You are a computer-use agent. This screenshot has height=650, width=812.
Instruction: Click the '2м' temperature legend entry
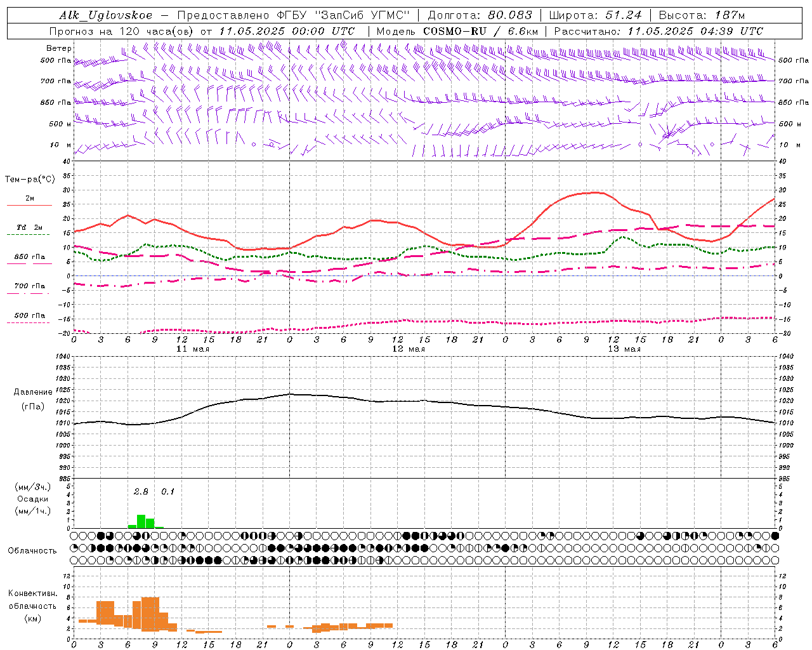(x=30, y=199)
